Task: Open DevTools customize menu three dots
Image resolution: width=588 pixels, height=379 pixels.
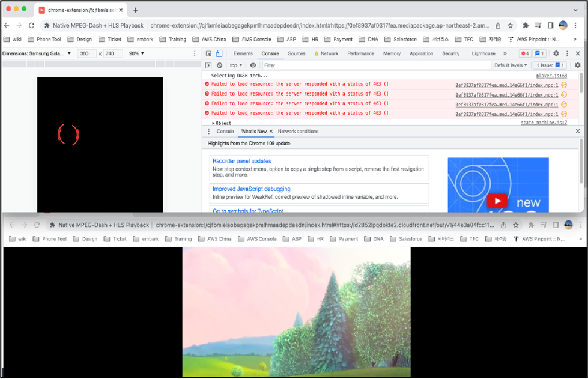Action: coord(567,53)
